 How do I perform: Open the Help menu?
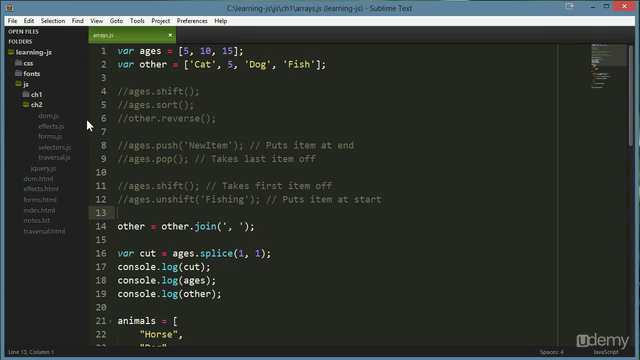[220, 21]
